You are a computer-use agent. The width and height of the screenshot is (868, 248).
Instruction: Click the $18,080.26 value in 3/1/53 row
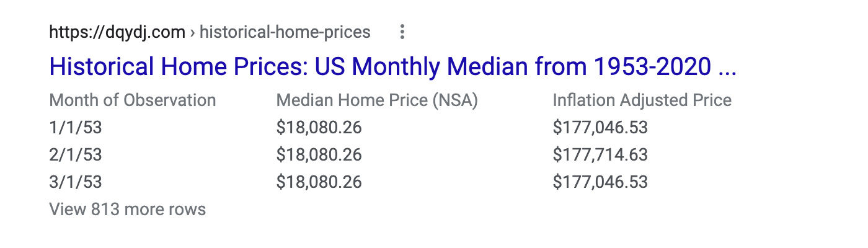pyautogui.click(x=319, y=182)
